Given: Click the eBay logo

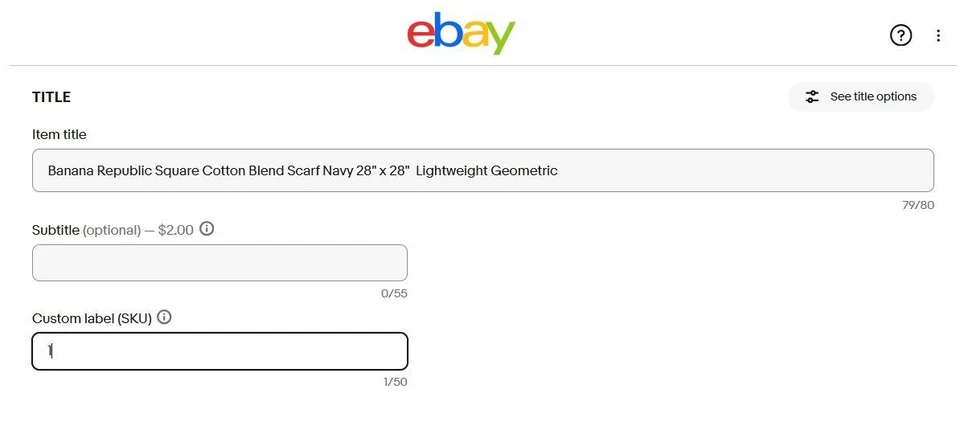Looking at the screenshot, I should tap(460, 34).
